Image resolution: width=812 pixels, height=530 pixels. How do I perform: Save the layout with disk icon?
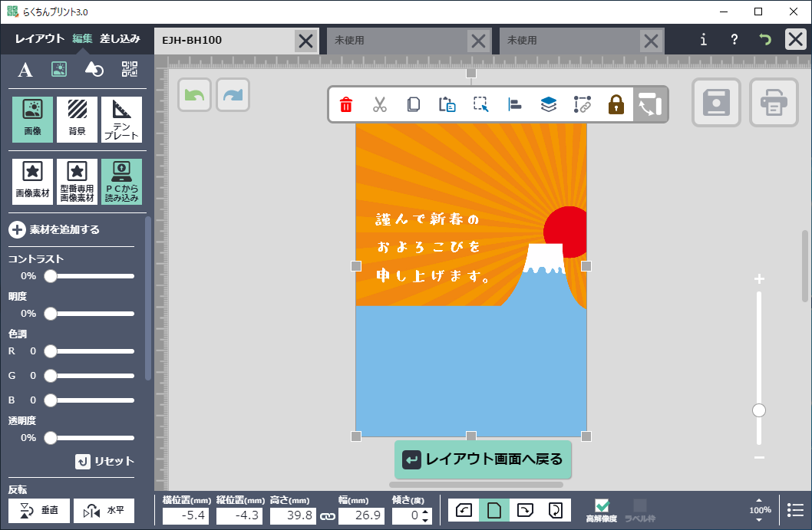[716, 103]
